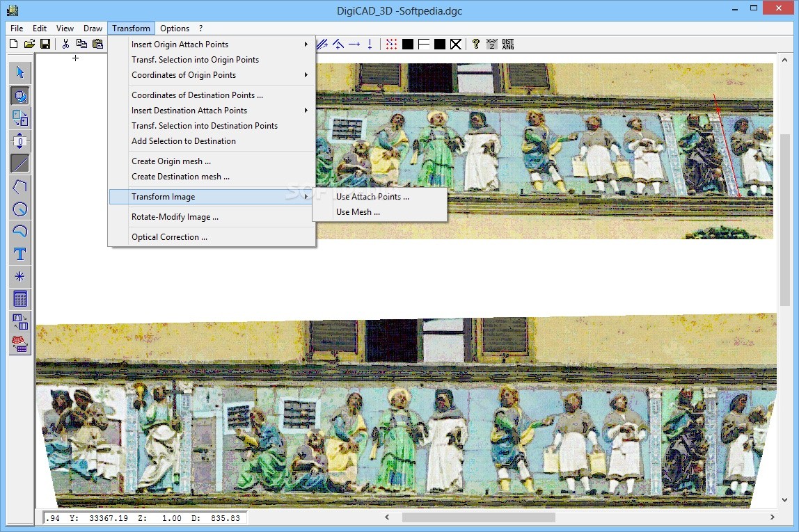Choose Coordinates of Destination Points

212,95
